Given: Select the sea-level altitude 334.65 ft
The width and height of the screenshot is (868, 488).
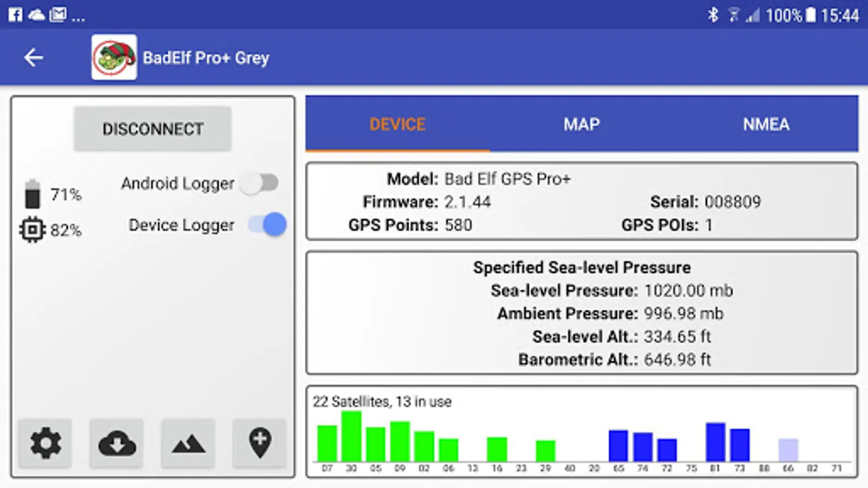Looking at the screenshot, I should pos(678,337).
